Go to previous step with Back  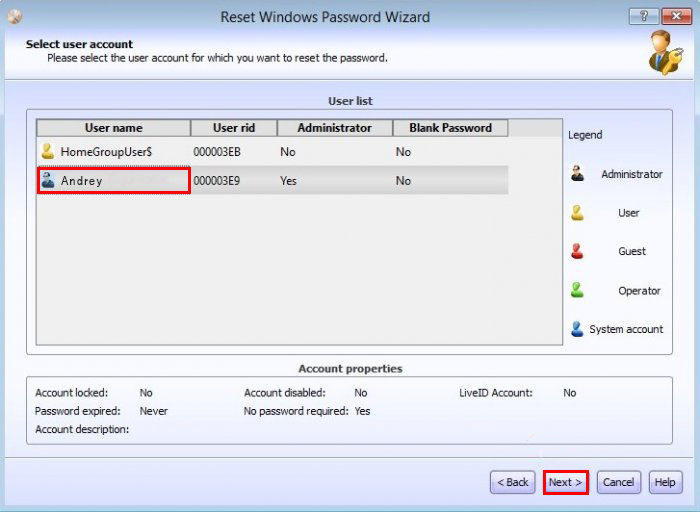512,482
